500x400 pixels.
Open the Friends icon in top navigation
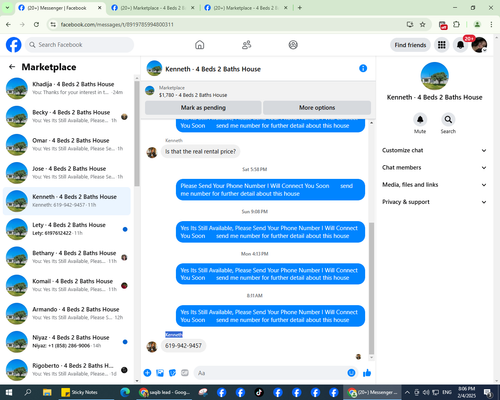tap(246, 45)
